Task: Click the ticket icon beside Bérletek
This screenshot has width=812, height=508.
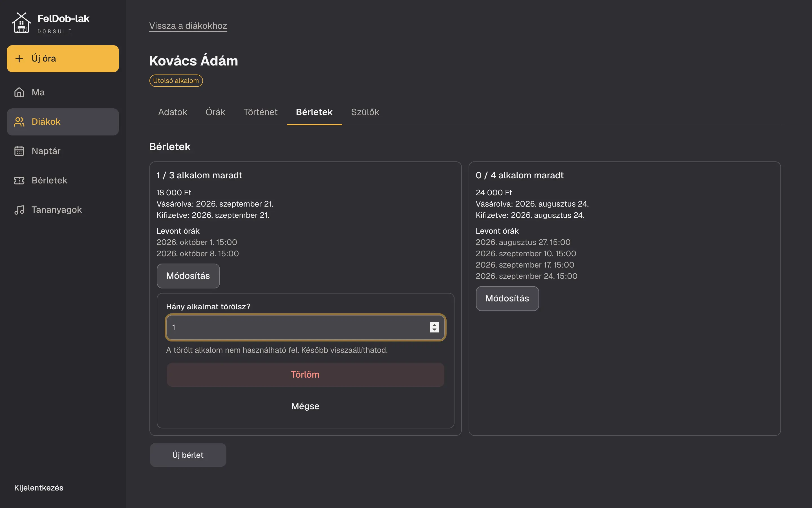Action: click(x=19, y=180)
